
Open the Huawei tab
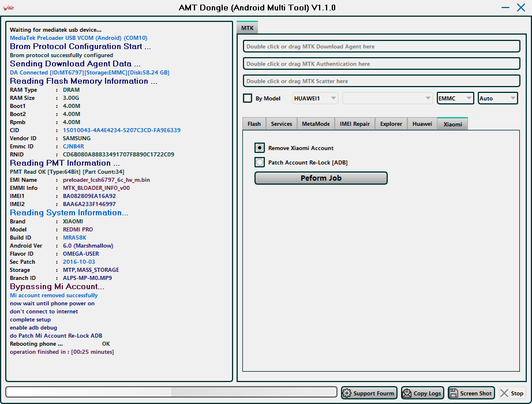pos(422,124)
